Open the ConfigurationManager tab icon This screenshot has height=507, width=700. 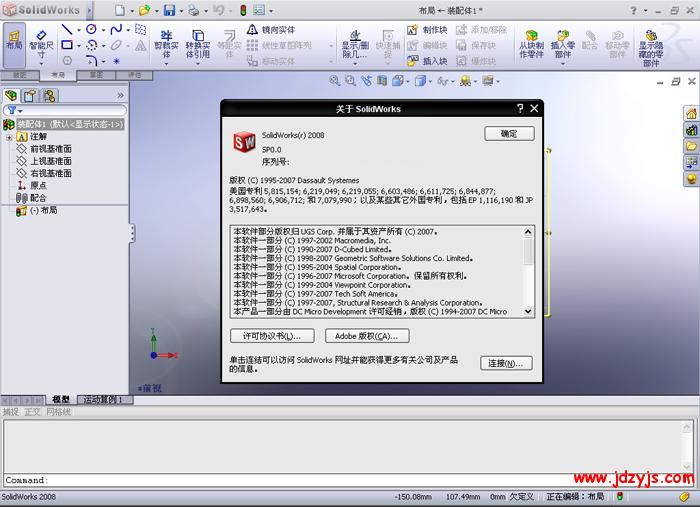coord(49,96)
